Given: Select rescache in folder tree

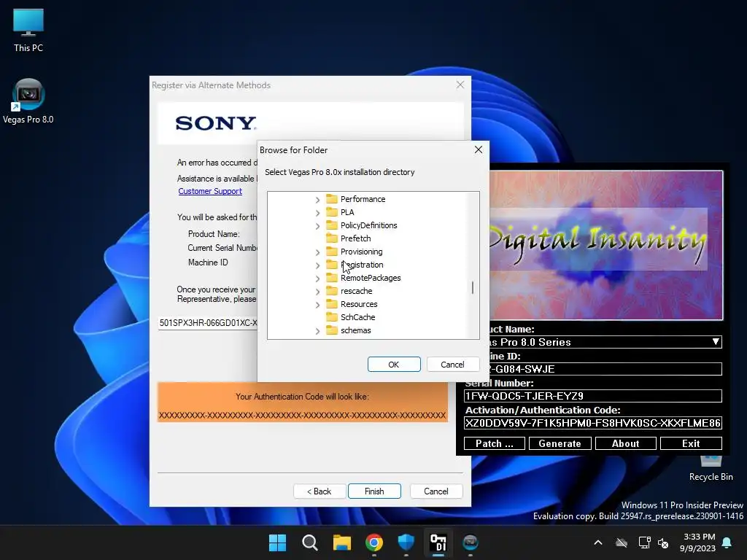Looking at the screenshot, I should (x=356, y=291).
